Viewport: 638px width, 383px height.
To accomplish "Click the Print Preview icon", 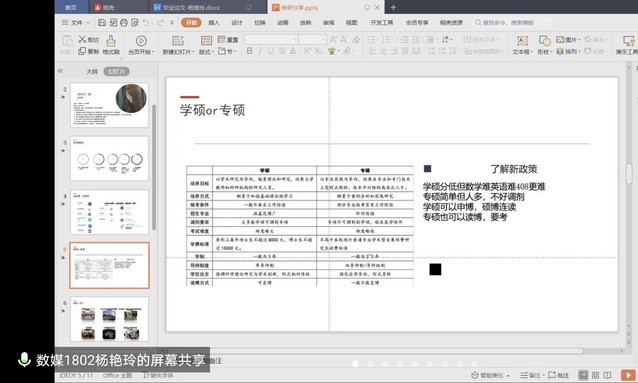I will pyautogui.click(x=135, y=22).
